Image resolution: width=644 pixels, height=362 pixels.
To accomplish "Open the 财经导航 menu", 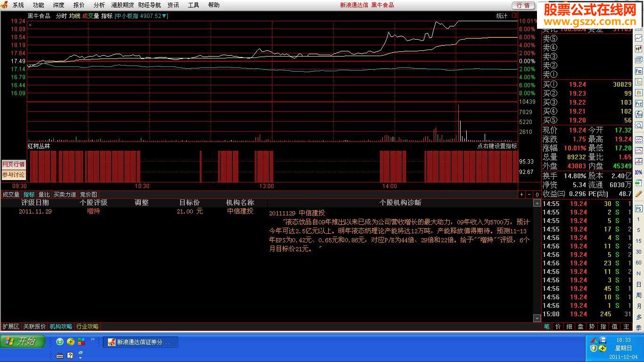I will (x=150, y=5).
